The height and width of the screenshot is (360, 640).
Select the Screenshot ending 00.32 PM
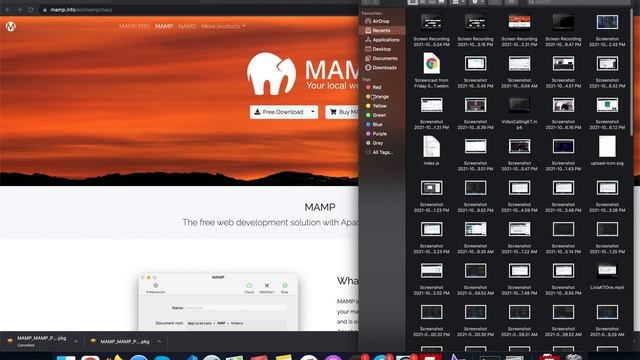pos(431,320)
